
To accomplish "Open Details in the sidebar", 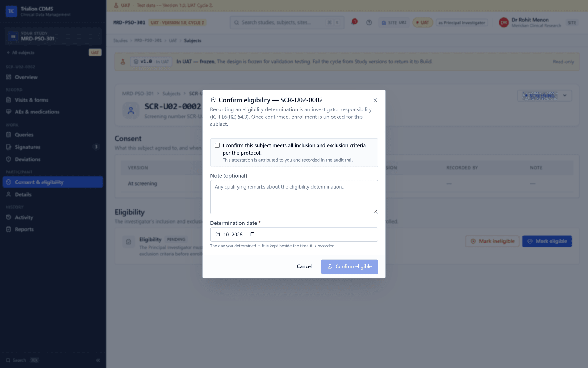I will (53, 194).
